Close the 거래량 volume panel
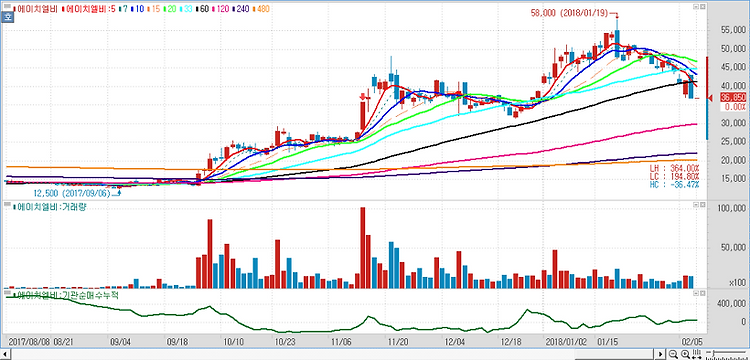The height and width of the screenshot is (360, 750). (703, 205)
